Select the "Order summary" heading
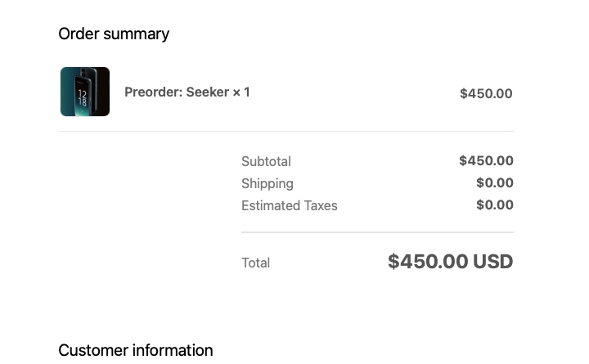589x364 pixels. click(x=114, y=34)
